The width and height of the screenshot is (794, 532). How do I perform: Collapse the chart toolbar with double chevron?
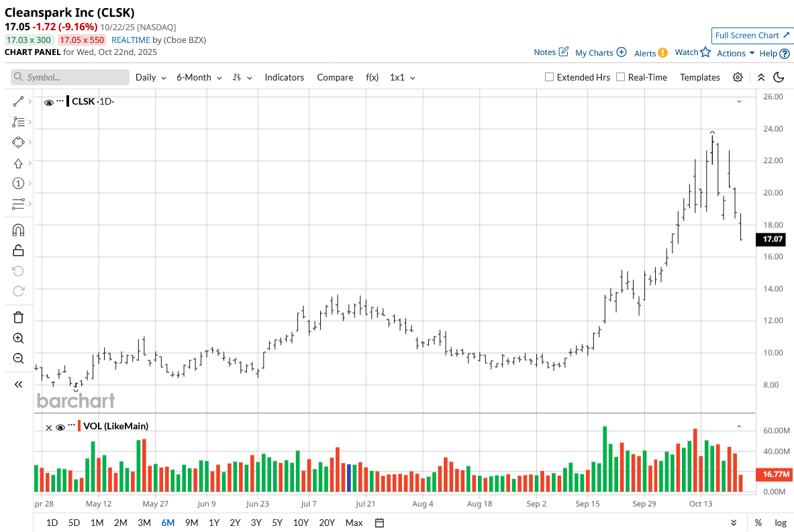760,77
